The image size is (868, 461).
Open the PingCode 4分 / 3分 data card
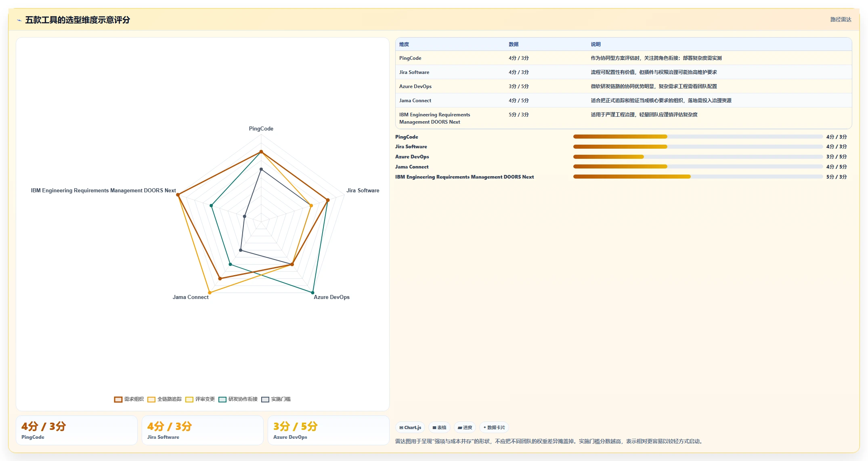coord(77,430)
